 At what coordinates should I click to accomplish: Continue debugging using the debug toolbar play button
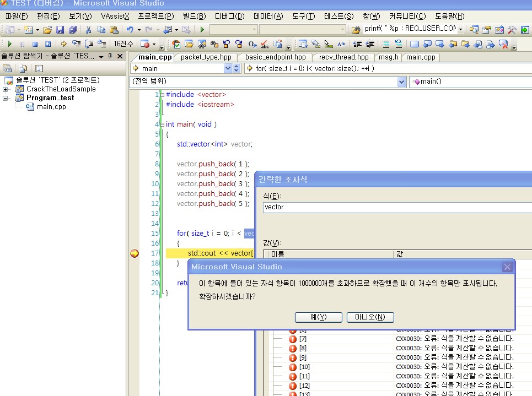click(x=9, y=44)
